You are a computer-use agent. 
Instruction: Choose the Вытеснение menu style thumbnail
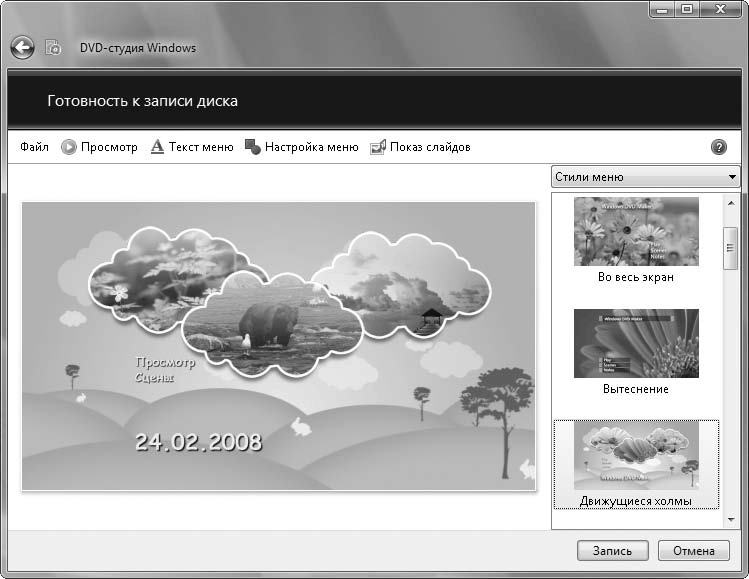click(x=635, y=343)
